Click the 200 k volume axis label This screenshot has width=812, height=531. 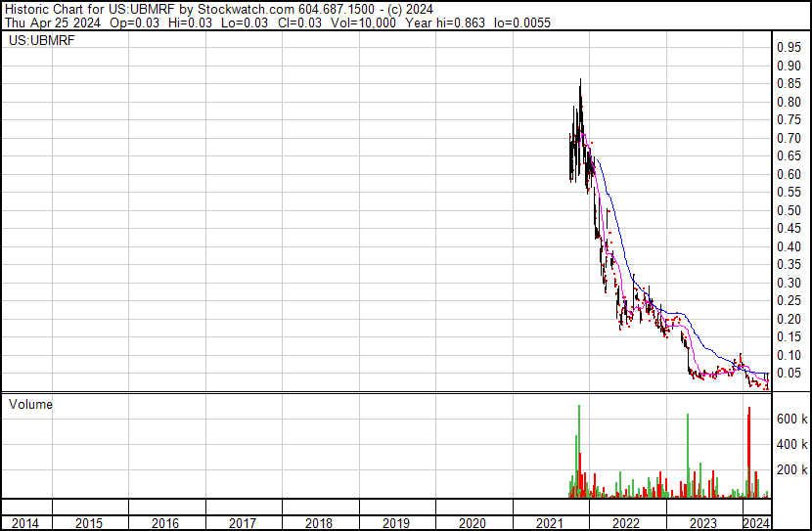click(x=791, y=469)
